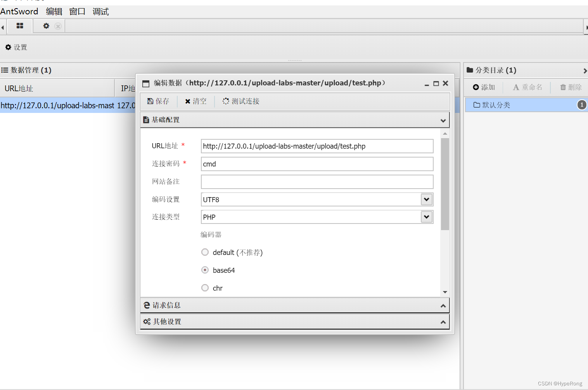Select the chr encoder radio

(205, 288)
